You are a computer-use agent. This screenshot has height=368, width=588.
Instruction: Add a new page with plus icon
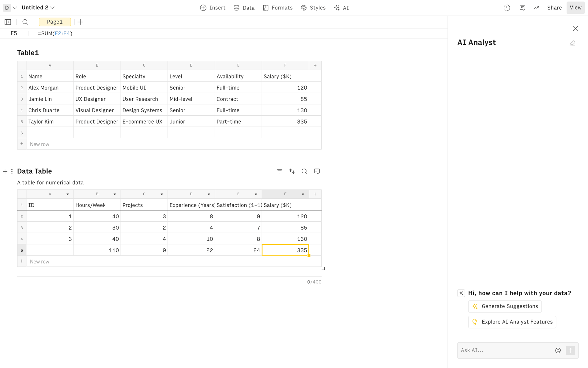pyautogui.click(x=80, y=22)
